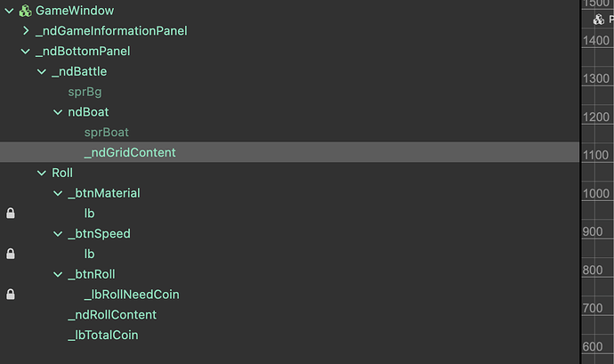
Task: Collapse the _ndBottomPanel node
Action: click(x=27, y=52)
